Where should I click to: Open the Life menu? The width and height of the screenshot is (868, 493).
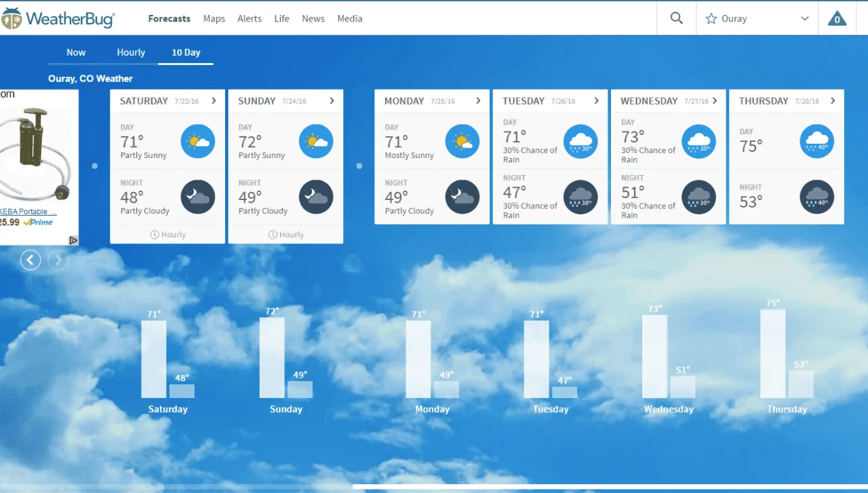click(x=282, y=18)
